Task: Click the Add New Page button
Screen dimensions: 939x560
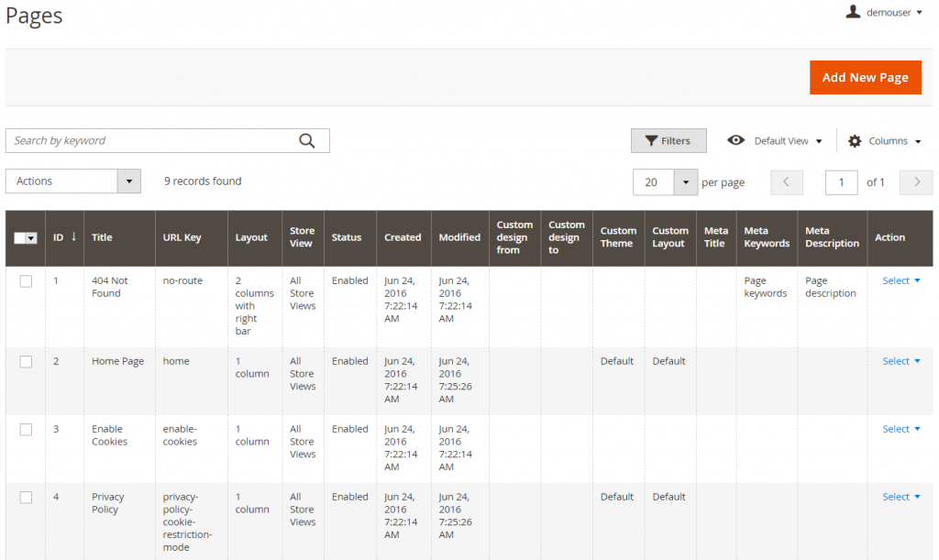Action: coord(865,77)
